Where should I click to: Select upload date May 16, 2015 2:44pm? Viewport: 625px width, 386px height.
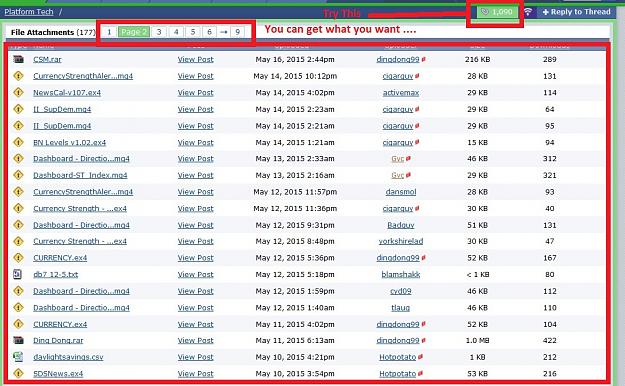[x=295, y=59]
